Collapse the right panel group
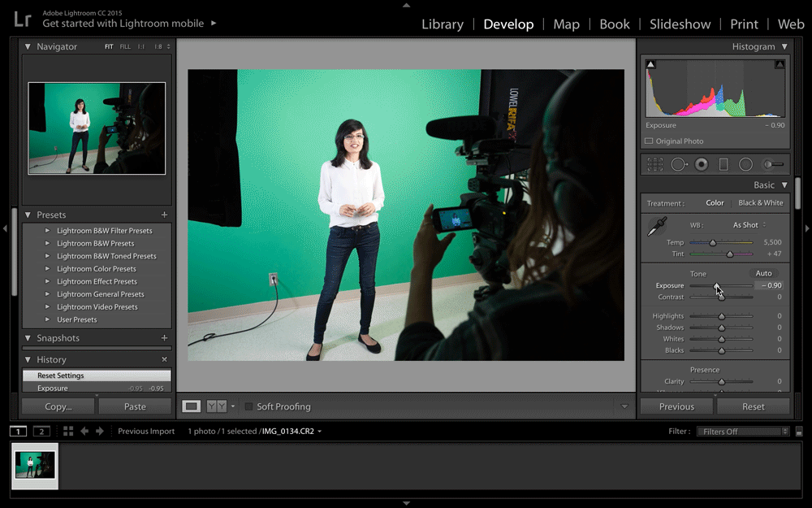 (x=807, y=228)
